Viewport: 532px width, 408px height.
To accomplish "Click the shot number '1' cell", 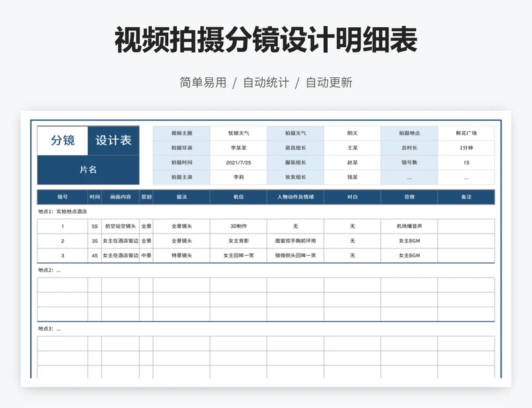I will pyautogui.click(x=63, y=226).
